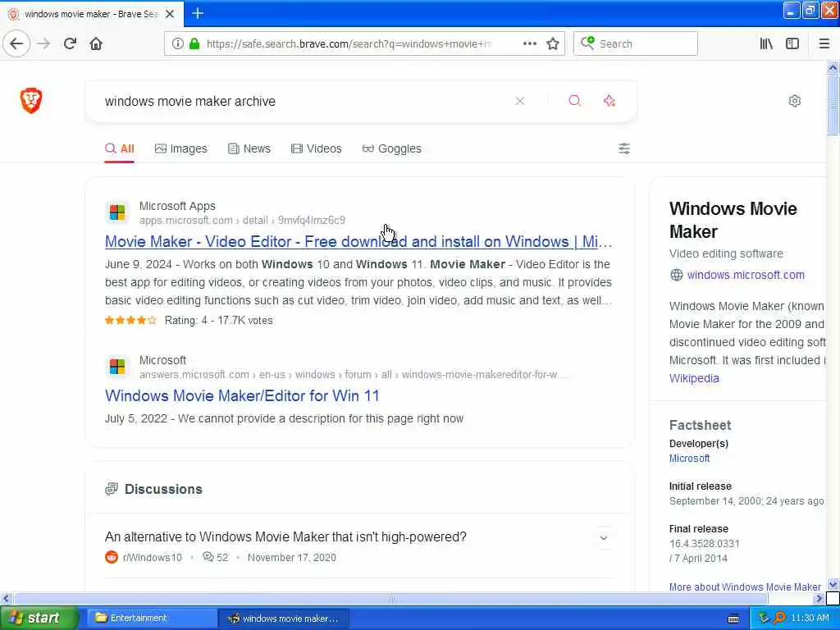
Task: Go to the Home page icon
Action: (x=96, y=44)
